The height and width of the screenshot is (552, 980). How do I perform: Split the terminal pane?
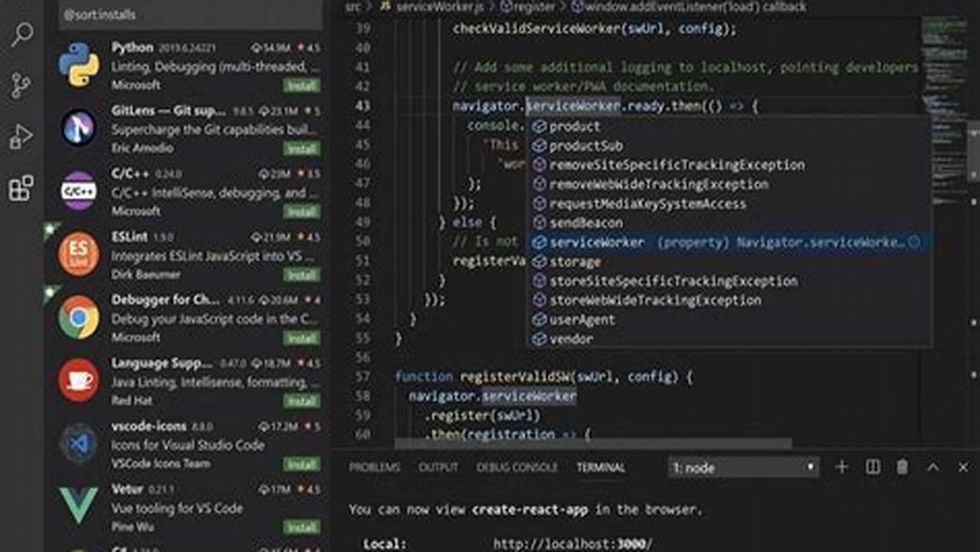pos(871,467)
